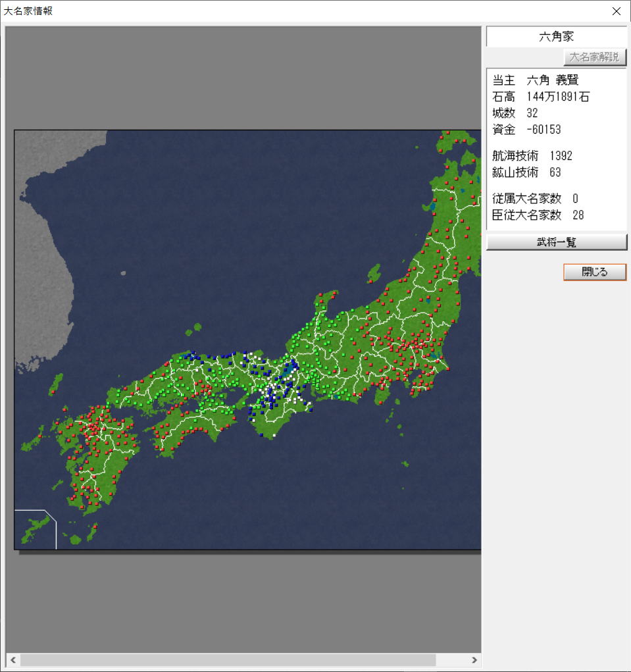Click Lake Biwa on the map

[x=289, y=373]
